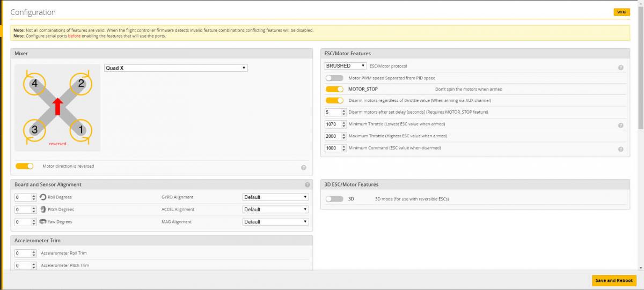Expand the MAG Alignment dropdown
The height and width of the screenshot is (290, 644).
coord(276,222)
